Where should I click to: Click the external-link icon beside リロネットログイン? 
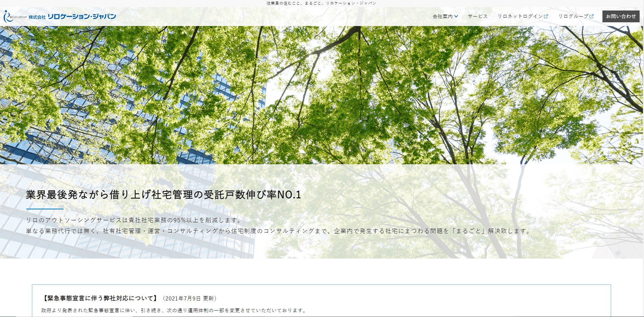546,16
